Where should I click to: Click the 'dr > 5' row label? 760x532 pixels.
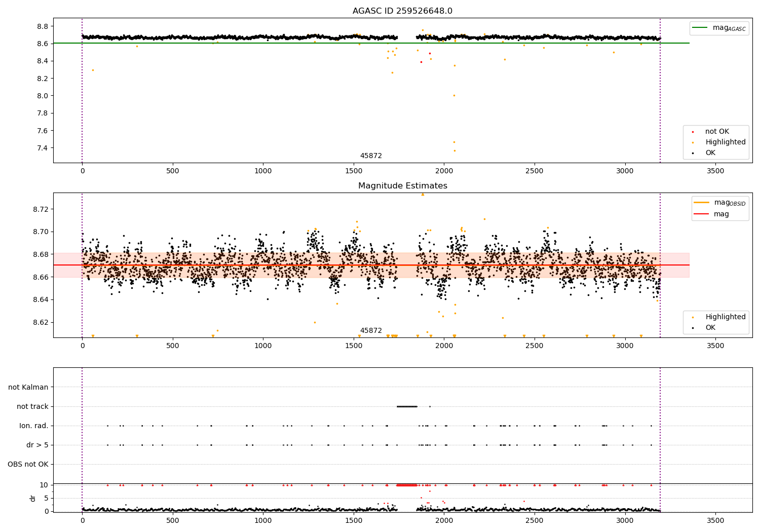click(x=37, y=445)
